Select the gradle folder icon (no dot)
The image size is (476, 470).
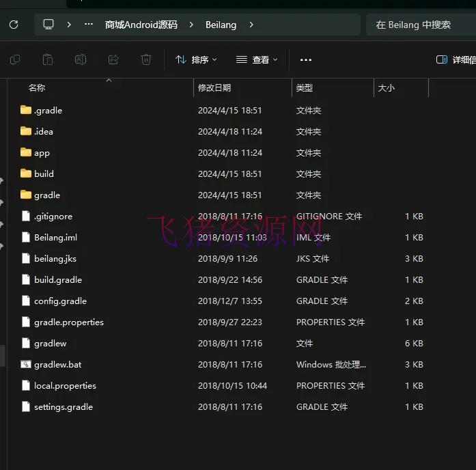(x=26, y=195)
